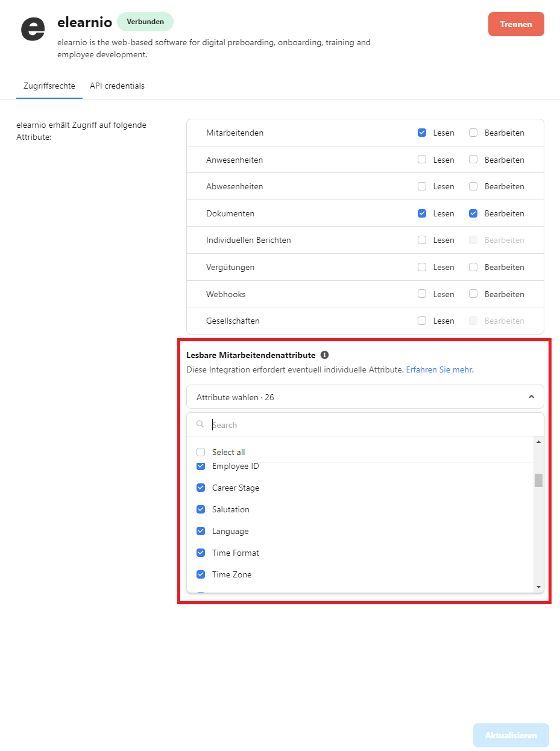Click the info icon beside Lesbare Mitarbeitendenattribute
This screenshot has width=560, height=751.
(x=325, y=355)
